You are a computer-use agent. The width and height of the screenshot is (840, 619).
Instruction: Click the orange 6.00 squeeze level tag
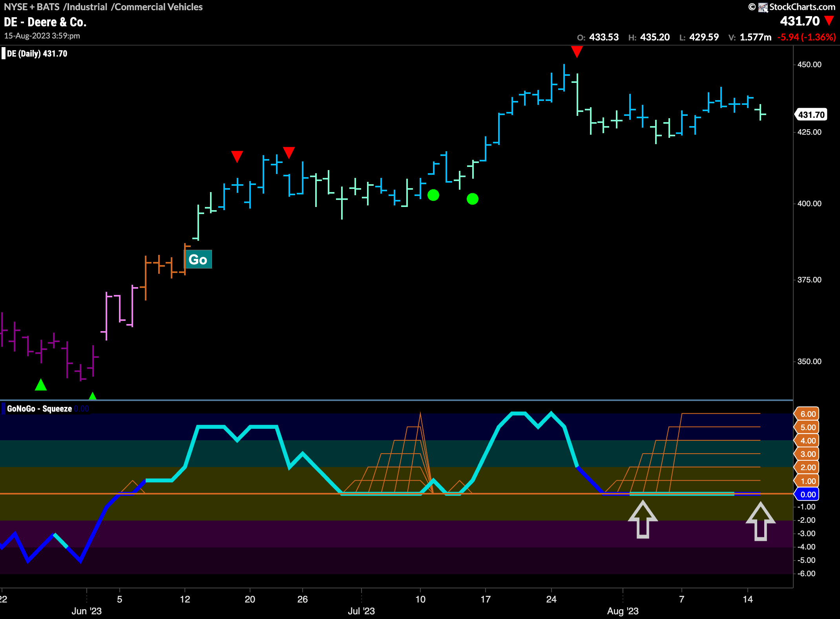pyautogui.click(x=807, y=414)
